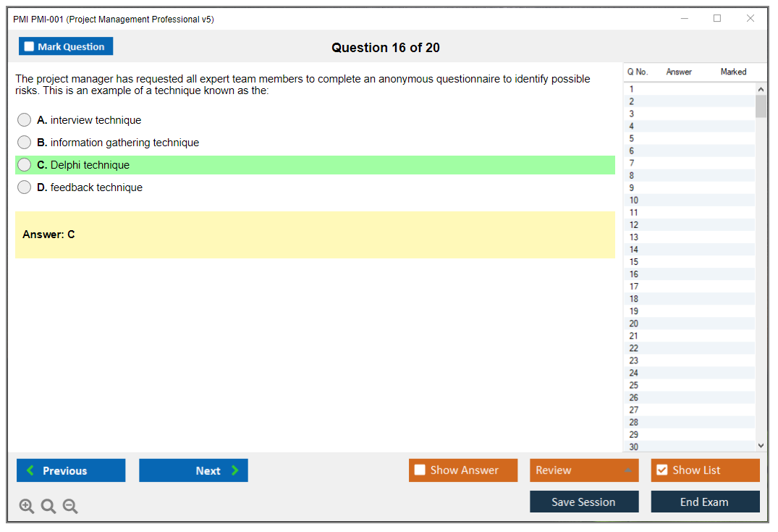The width and height of the screenshot is (778, 532).
Task: Uncheck the Show List checkbox
Action: (x=661, y=470)
